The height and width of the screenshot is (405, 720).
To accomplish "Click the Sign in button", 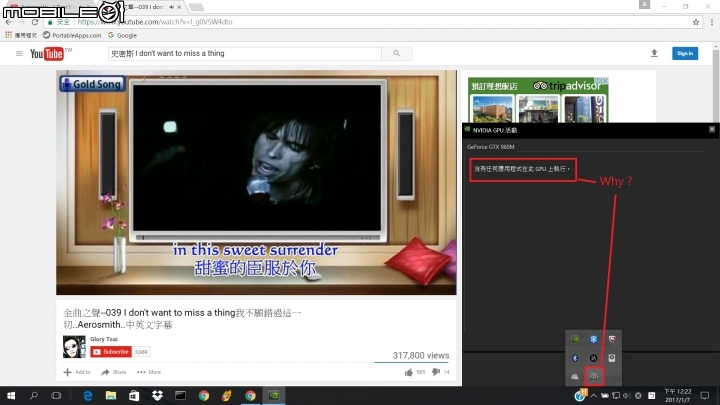I will pyautogui.click(x=685, y=53).
